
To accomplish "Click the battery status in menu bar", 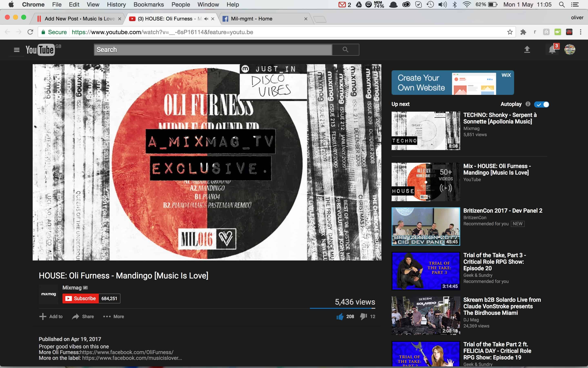I will (487, 5).
